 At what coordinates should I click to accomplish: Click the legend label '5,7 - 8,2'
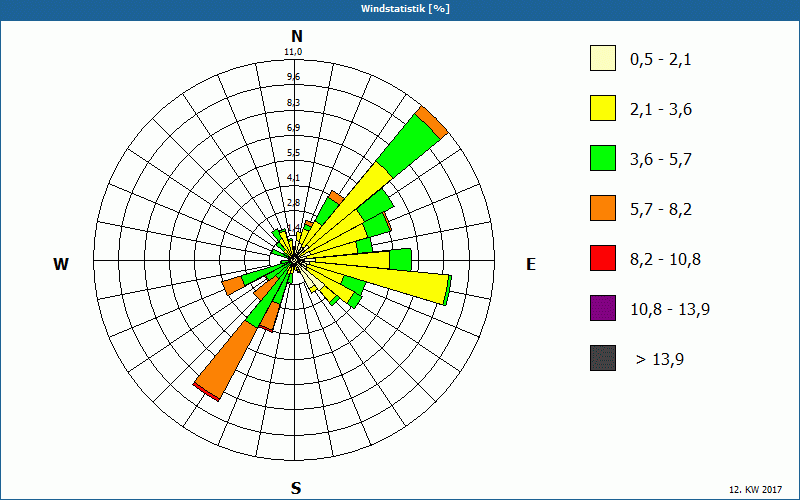point(661,210)
